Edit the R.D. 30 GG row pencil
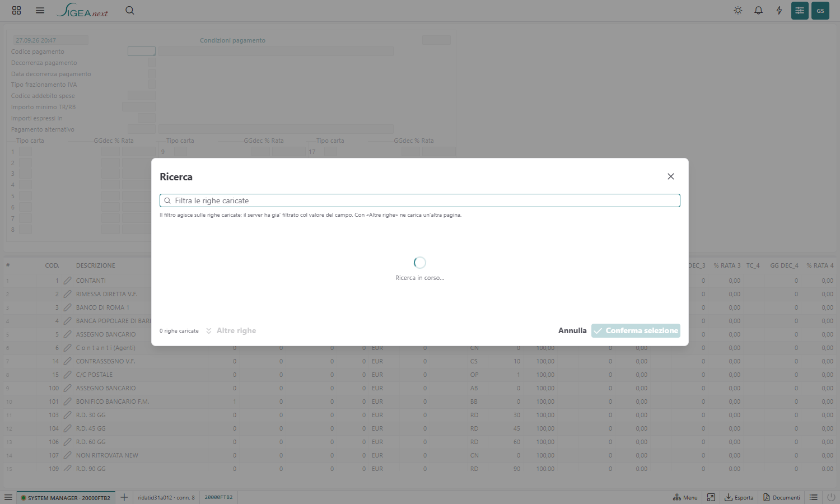The width and height of the screenshot is (840, 504). (67, 415)
